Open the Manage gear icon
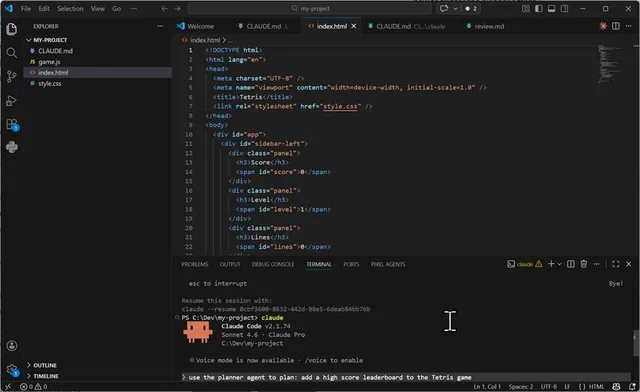 (12, 370)
